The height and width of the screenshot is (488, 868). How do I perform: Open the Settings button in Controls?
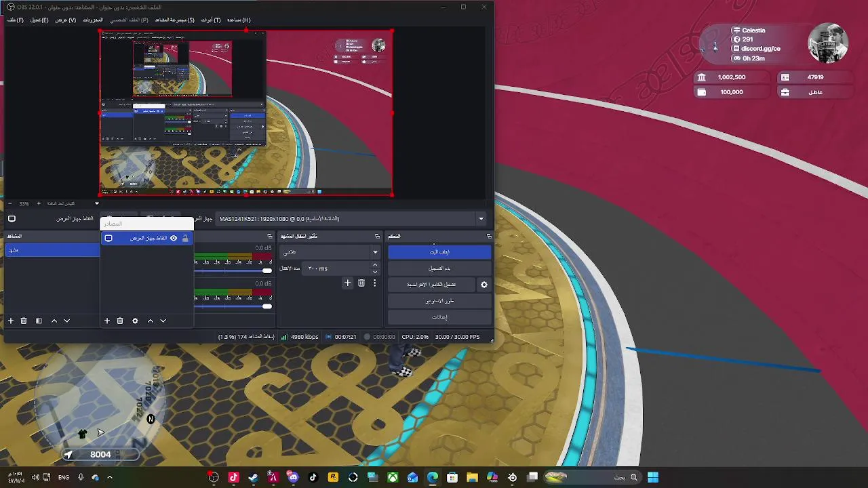click(439, 317)
